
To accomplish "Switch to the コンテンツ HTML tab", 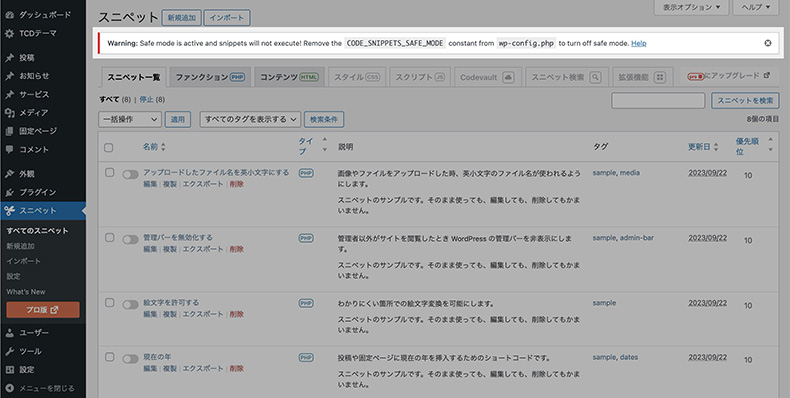I will pyautogui.click(x=289, y=77).
